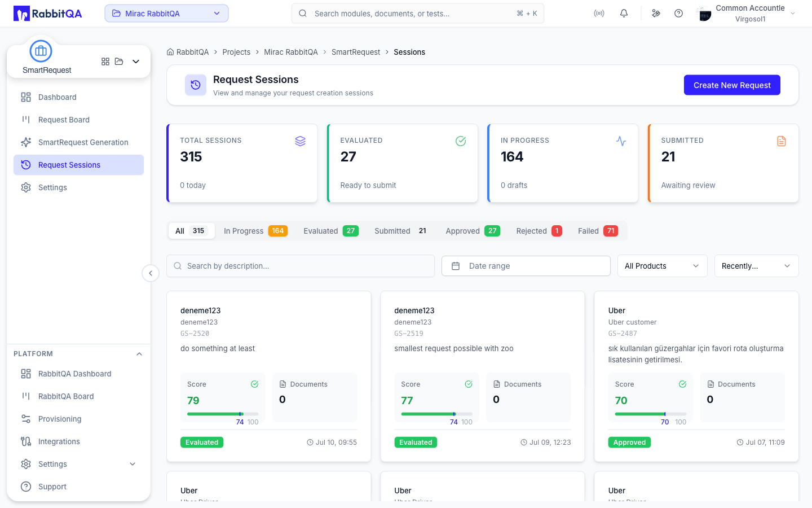The height and width of the screenshot is (508, 812).
Task: Click the RabbitQA Dashboard icon
Action: (x=26, y=374)
